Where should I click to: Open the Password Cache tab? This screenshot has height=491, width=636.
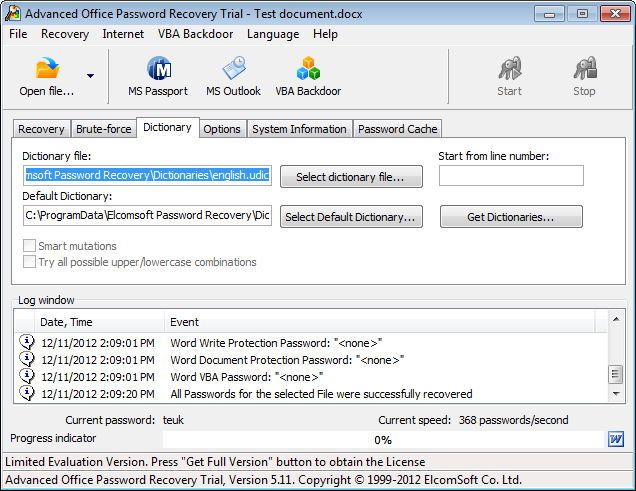point(398,129)
